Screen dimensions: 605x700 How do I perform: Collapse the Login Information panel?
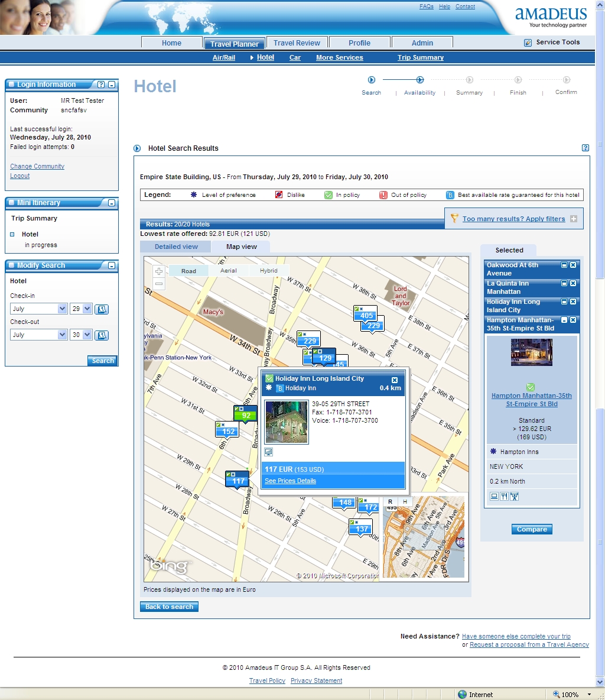(x=112, y=85)
